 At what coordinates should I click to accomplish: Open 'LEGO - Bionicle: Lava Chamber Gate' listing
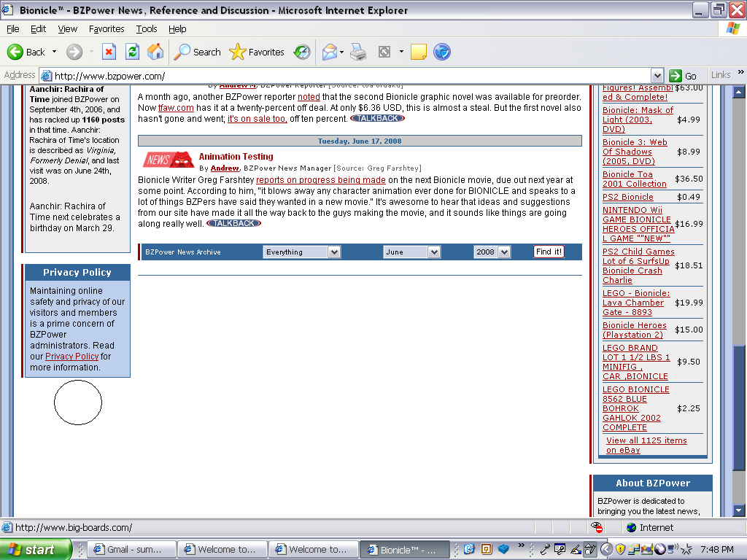click(x=636, y=303)
